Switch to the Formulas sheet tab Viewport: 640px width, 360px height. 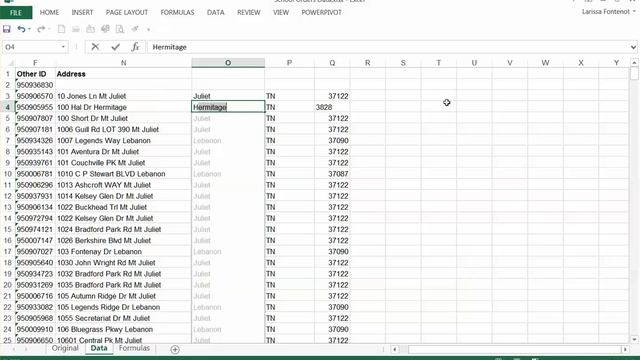tap(134, 348)
